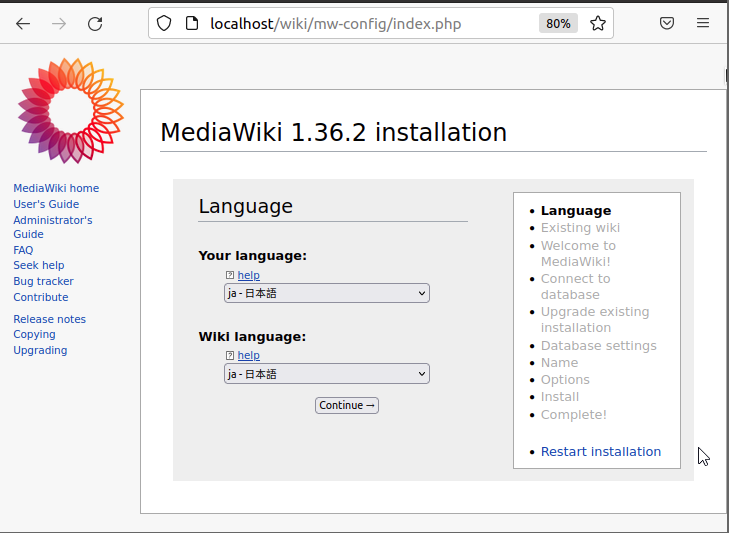Viewport: 729px width, 533px height.
Task: Click the Options step text
Action: [x=565, y=380]
